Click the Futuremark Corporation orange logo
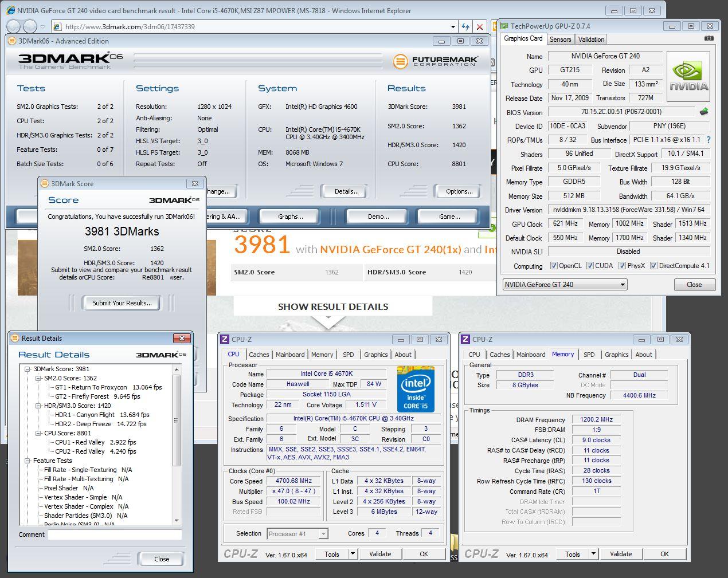728x578 pixels. (401, 61)
